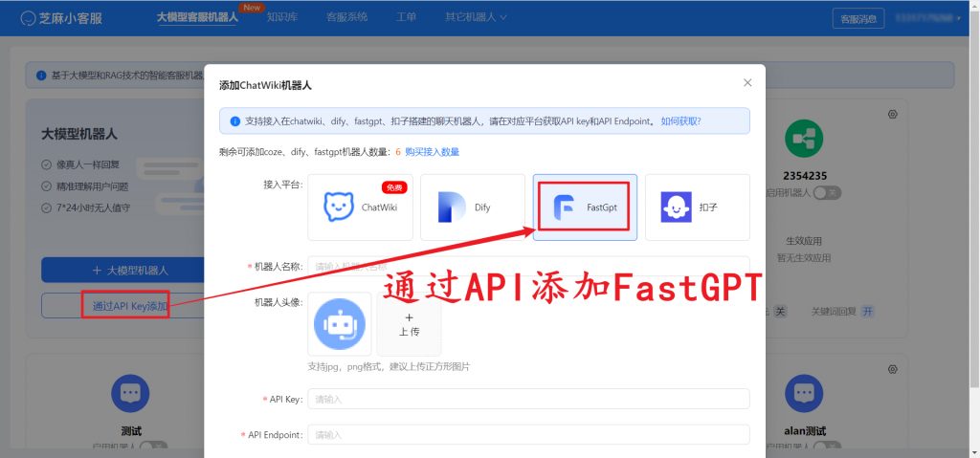Select the ChatWiki platform card
This screenshot has height=458, width=980.
coord(360,207)
